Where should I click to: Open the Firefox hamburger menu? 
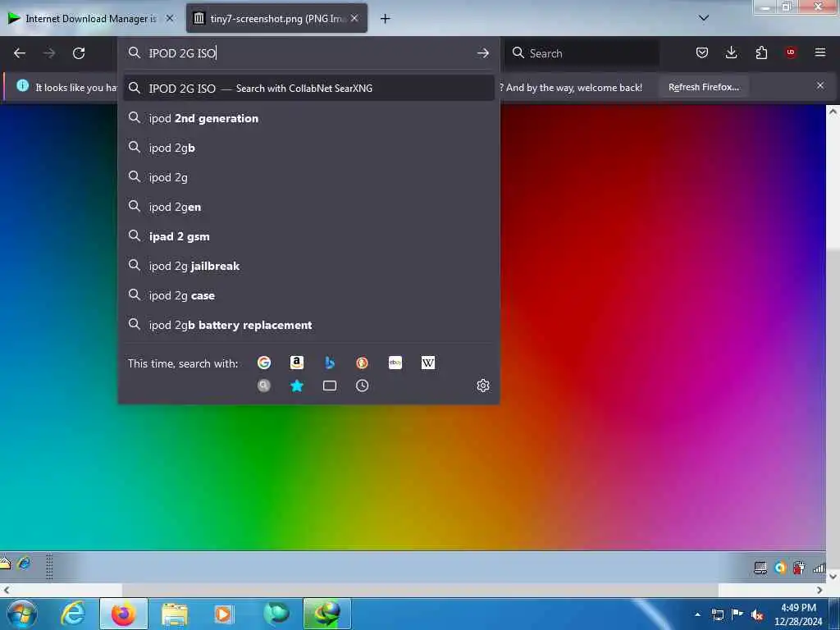click(x=820, y=52)
